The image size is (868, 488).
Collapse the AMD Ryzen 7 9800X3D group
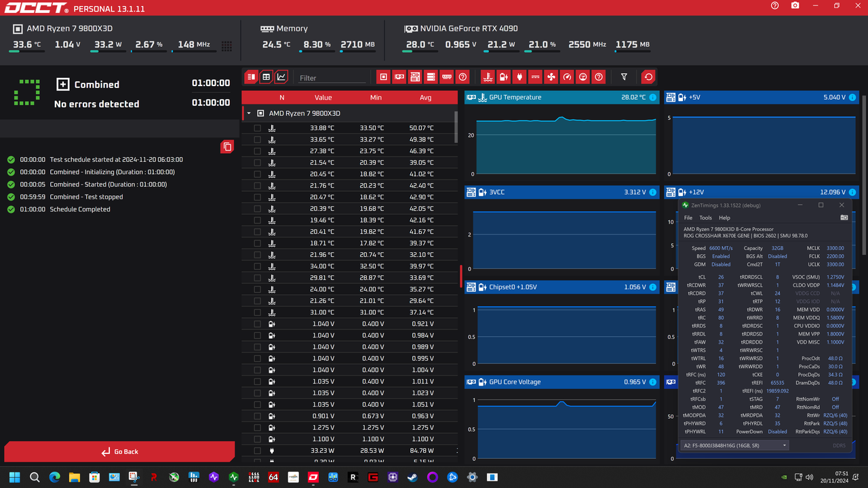pyautogui.click(x=249, y=114)
